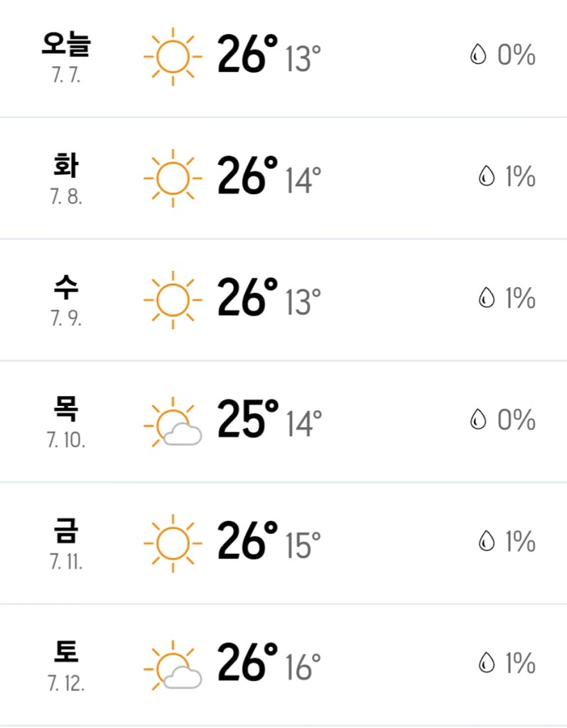This screenshot has height=728, width=567.
Task: Click the 7. 12. date text
Action: point(66,685)
